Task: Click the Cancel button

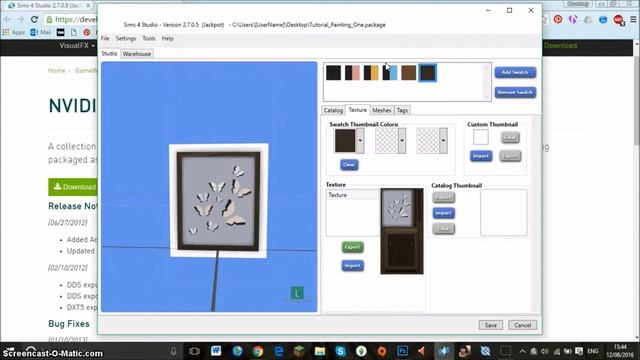Action: tap(522, 325)
